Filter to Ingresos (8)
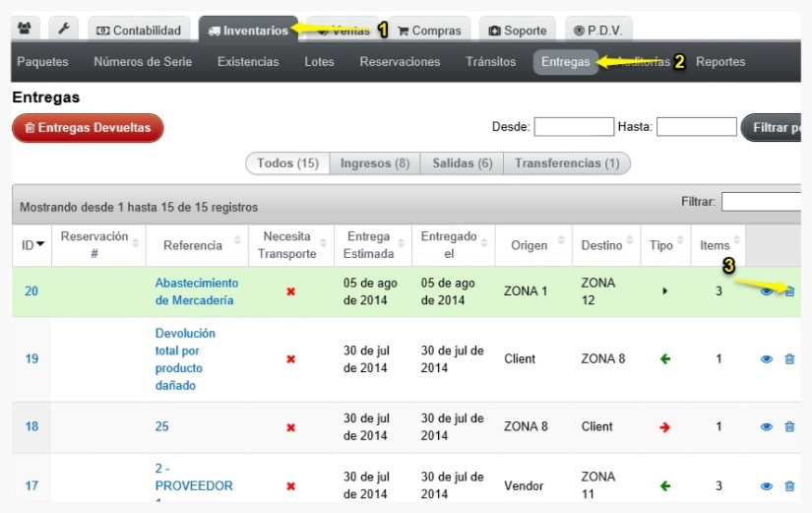The height and width of the screenshot is (513, 812). (x=375, y=163)
